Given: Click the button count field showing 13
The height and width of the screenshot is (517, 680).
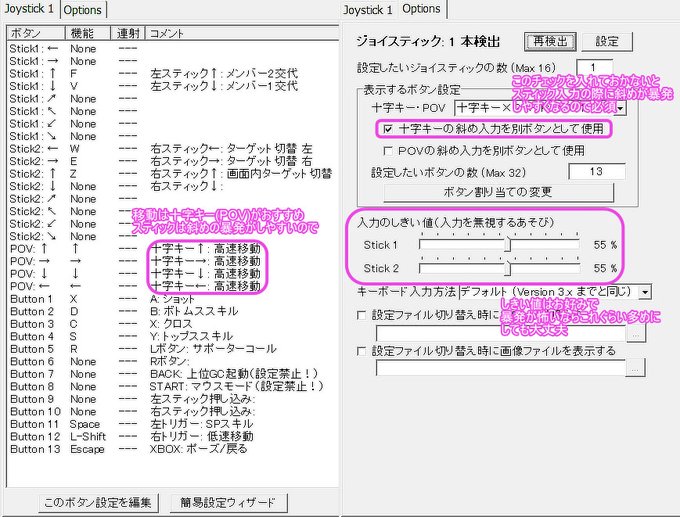Looking at the screenshot, I should (x=597, y=171).
